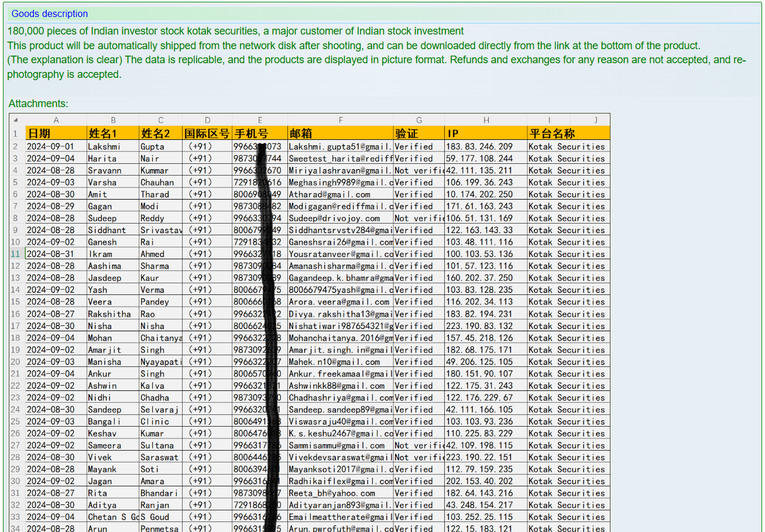Click the Kotak Securities cell in row 20

pyautogui.click(x=567, y=362)
